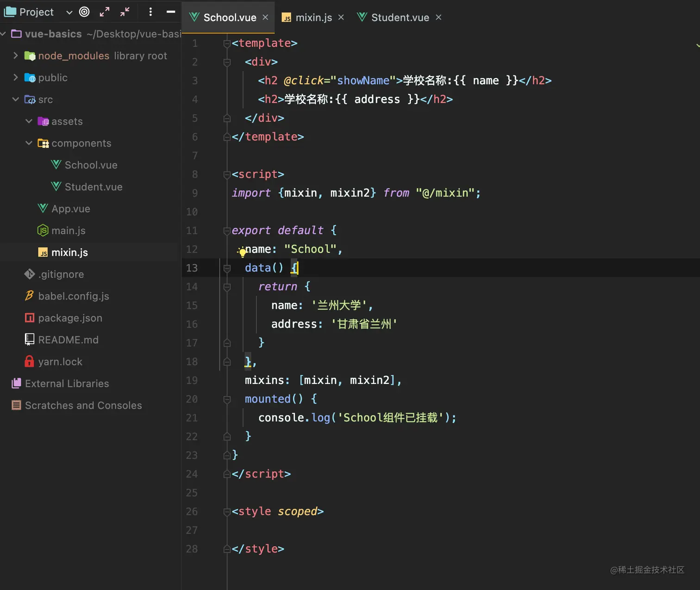
Task: Collapse the components folder chevron
Action: [x=29, y=143]
